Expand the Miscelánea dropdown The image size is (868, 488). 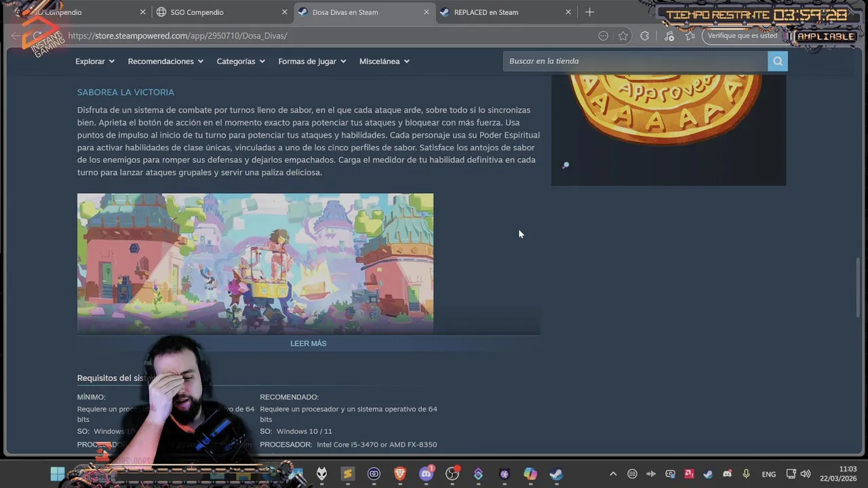coord(384,61)
